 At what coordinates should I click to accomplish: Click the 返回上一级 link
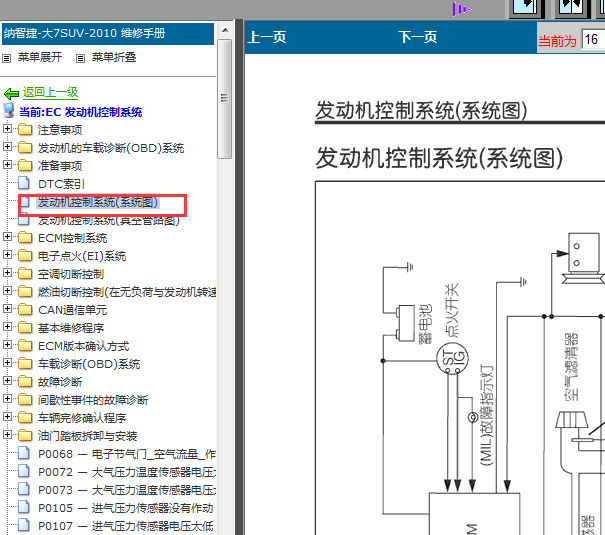pyautogui.click(x=50, y=93)
